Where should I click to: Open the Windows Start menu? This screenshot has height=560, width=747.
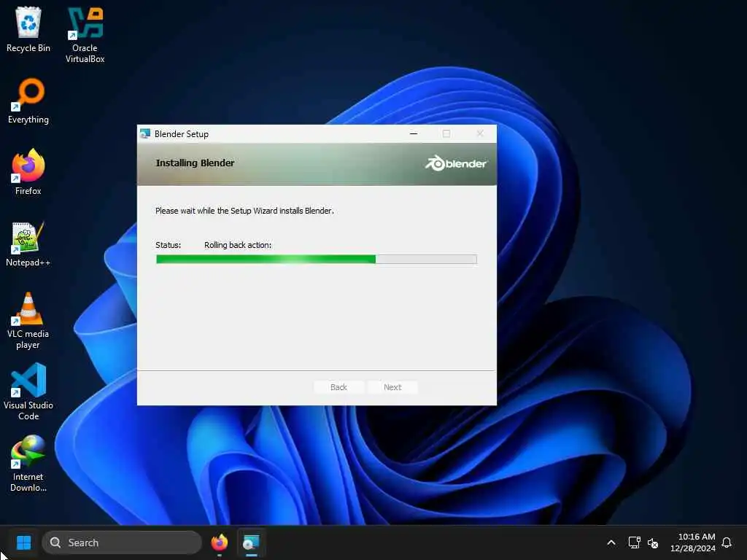click(x=23, y=542)
